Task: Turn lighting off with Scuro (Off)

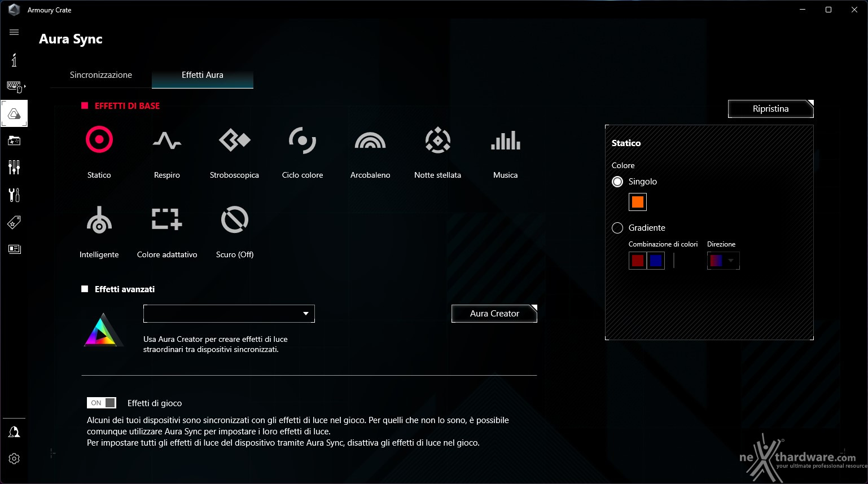Action: click(235, 219)
